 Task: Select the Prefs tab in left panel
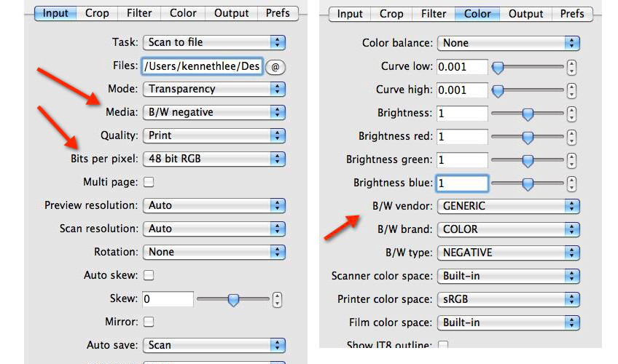coord(278,13)
